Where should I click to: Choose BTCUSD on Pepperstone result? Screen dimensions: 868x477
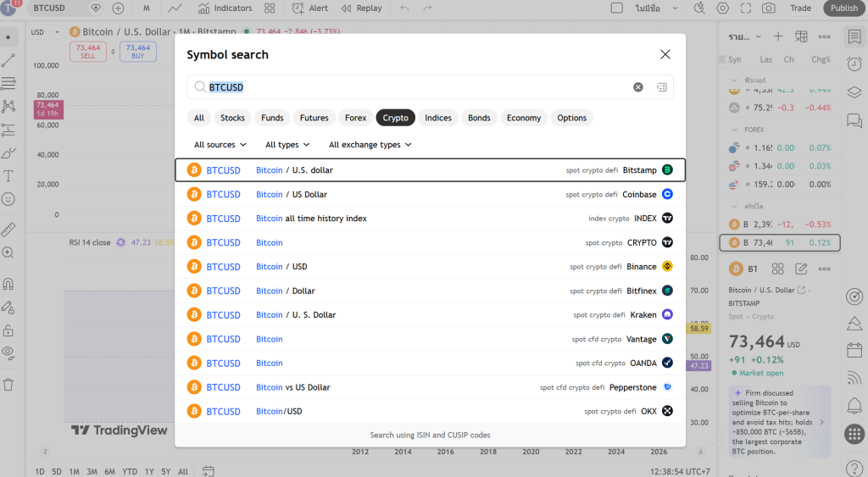point(430,387)
